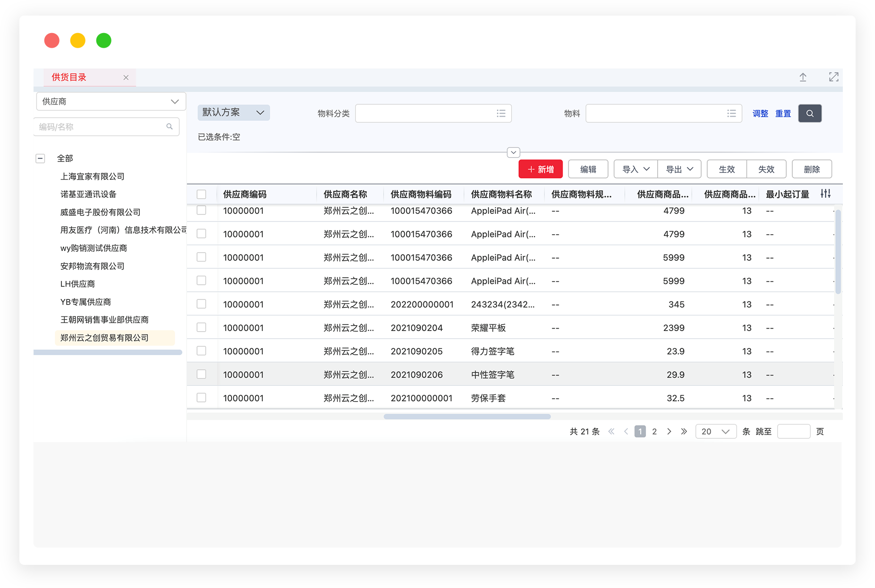The image size is (875, 588).
Task: Open the list picker icon in 物料 field
Action: pos(731,113)
